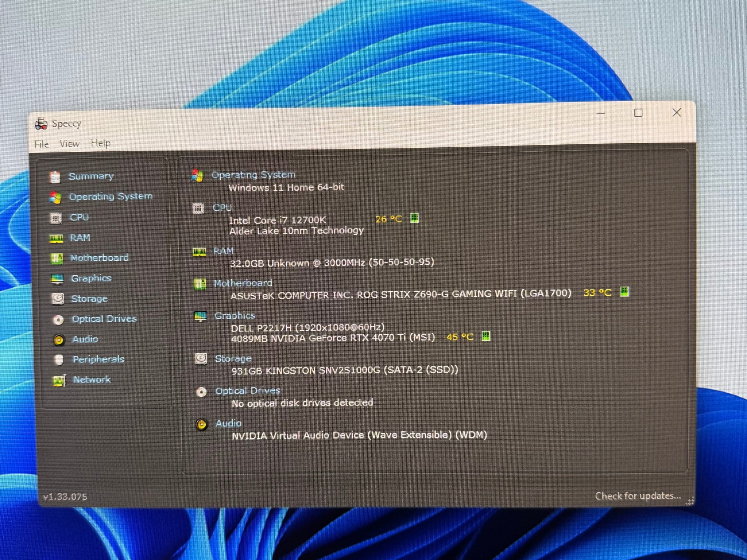Open the Storage sidebar label

click(x=90, y=299)
